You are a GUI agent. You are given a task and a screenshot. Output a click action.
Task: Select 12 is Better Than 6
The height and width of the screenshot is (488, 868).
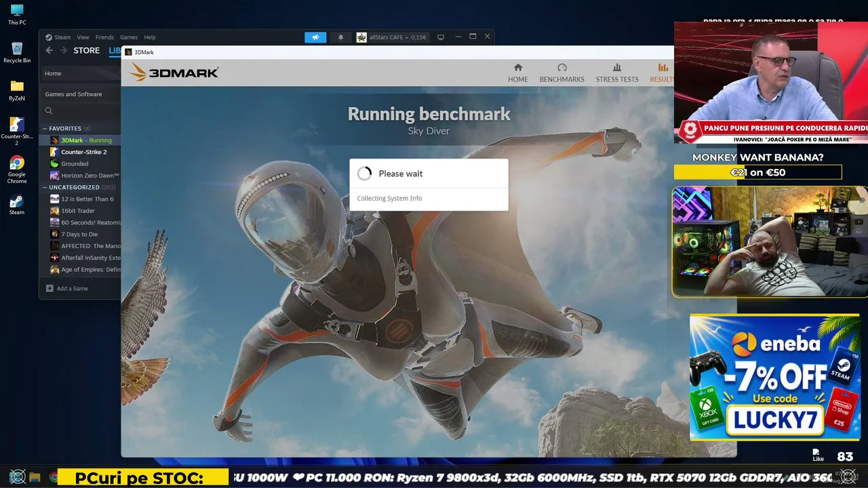tap(87, 199)
